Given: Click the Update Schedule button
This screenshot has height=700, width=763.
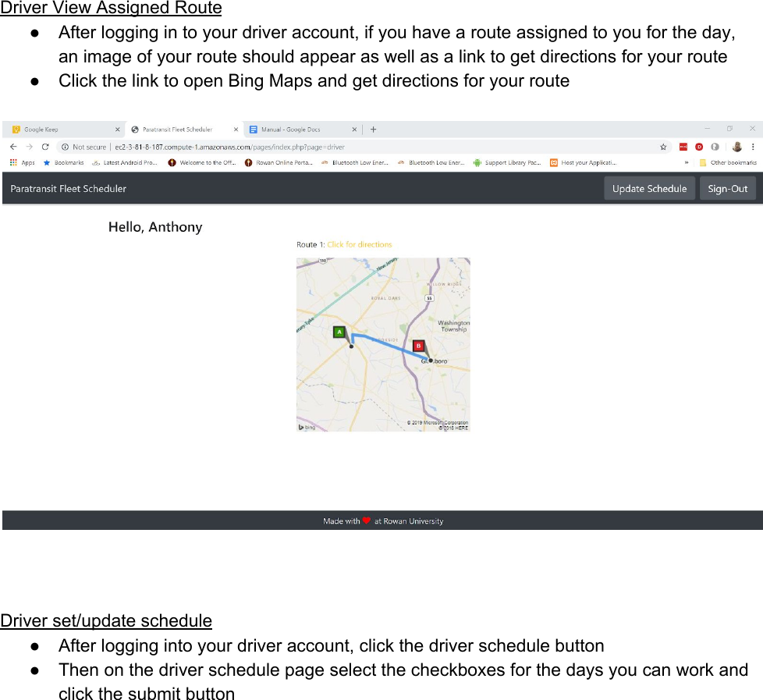Looking at the screenshot, I should 649,188.
